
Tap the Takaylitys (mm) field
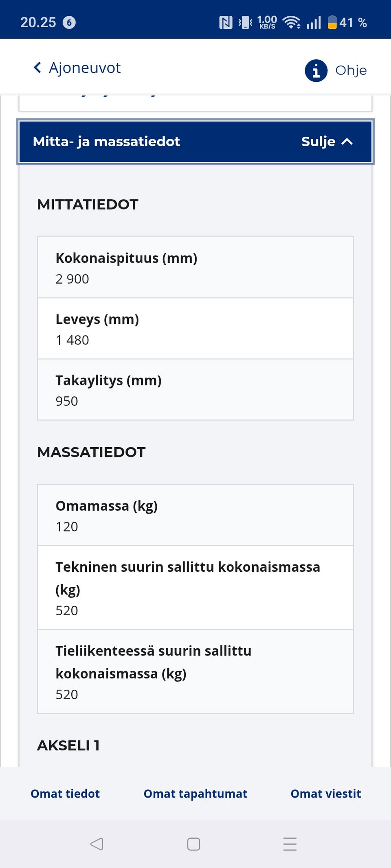(x=195, y=390)
